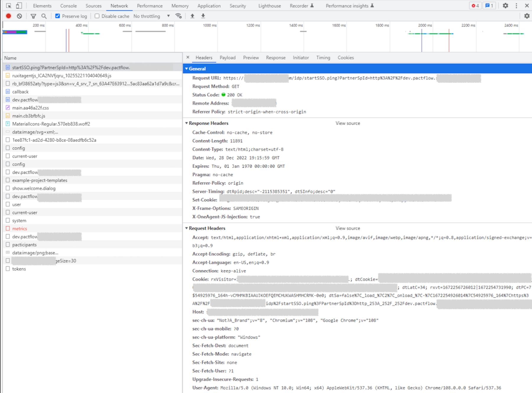Switch to the Elements panel

tap(42, 6)
